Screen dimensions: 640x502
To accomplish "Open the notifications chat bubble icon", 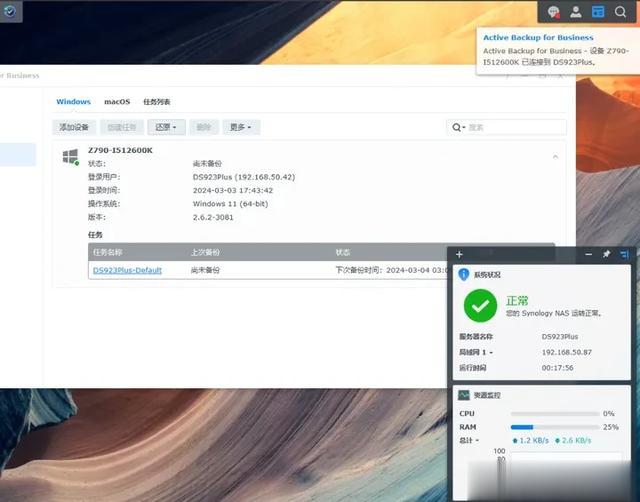I will (x=553, y=12).
